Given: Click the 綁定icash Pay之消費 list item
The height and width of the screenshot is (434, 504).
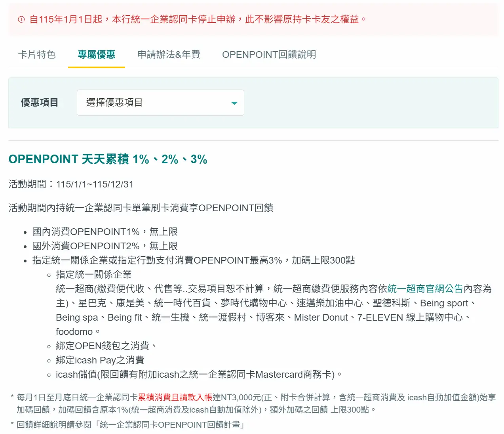Looking at the screenshot, I should 100,360.
